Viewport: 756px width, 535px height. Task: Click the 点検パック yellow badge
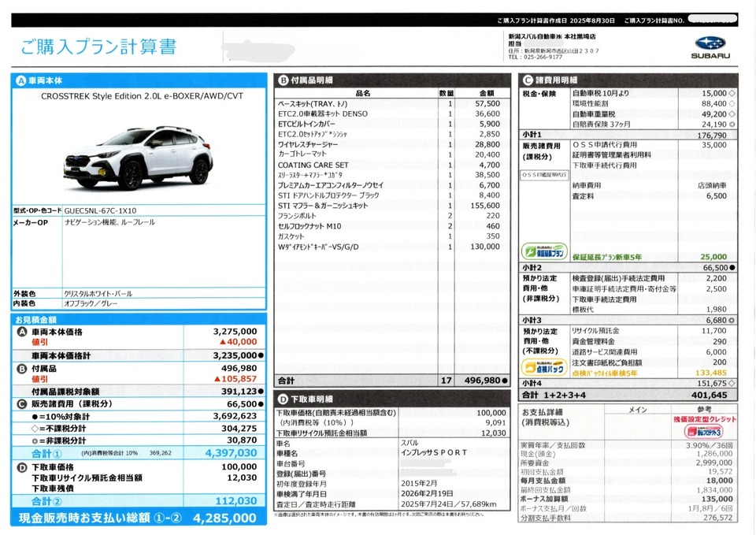544,368
